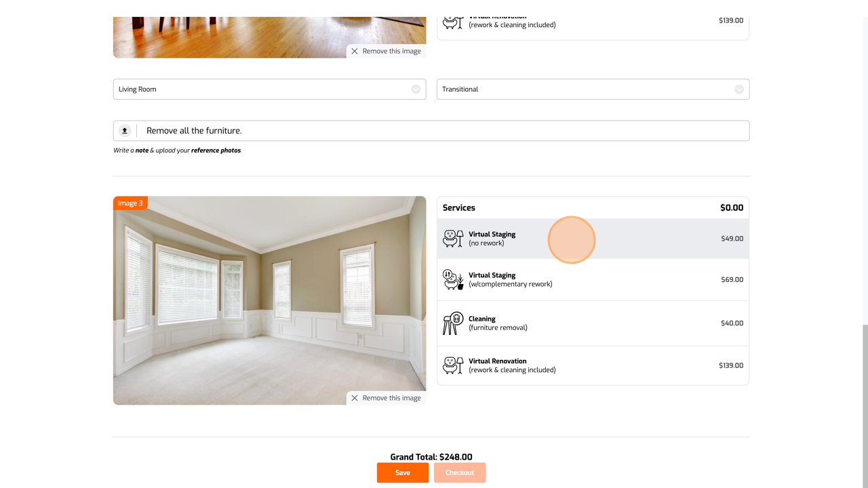Image resolution: width=868 pixels, height=488 pixels.
Task: Select Cleaning (furniture removal) $40.00 service
Action: pyautogui.click(x=593, y=323)
